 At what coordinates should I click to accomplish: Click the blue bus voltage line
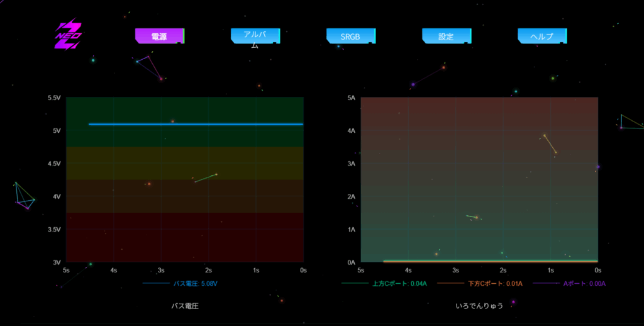tap(196, 124)
